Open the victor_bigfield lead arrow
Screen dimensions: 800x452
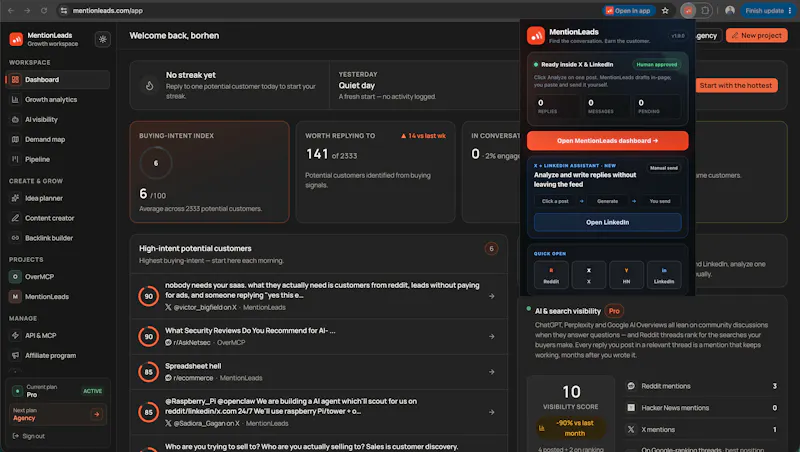point(491,296)
